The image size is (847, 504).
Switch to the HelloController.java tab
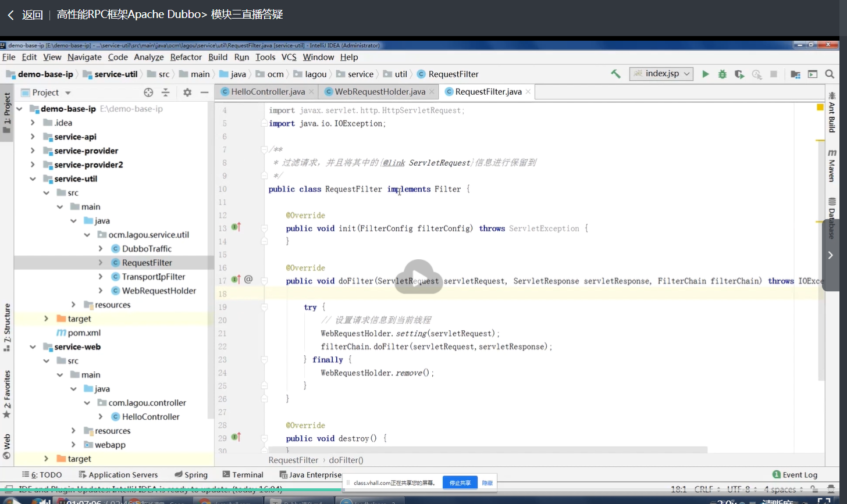[x=268, y=92]
